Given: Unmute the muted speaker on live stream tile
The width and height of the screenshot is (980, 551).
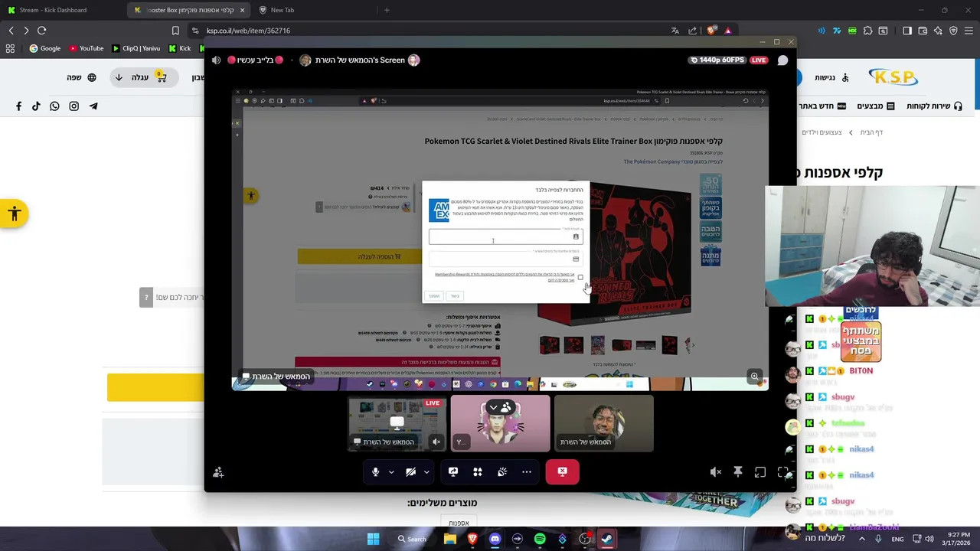Looking at the screenshot, I should tap(436, 442).
